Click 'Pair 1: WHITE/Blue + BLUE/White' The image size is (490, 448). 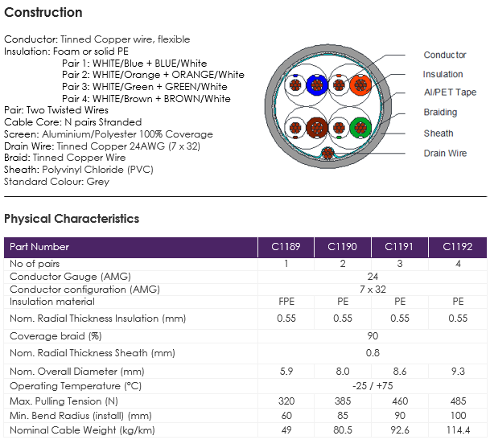tap(134, 64)
